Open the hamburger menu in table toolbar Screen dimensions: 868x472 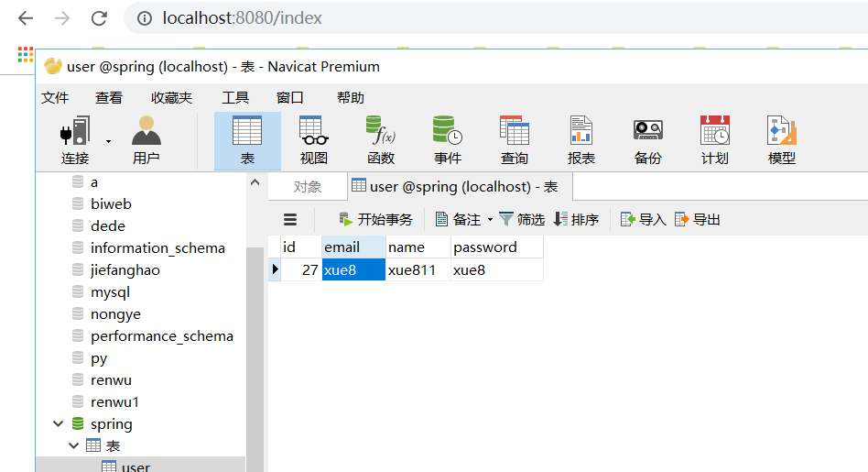tap(290, 220)
